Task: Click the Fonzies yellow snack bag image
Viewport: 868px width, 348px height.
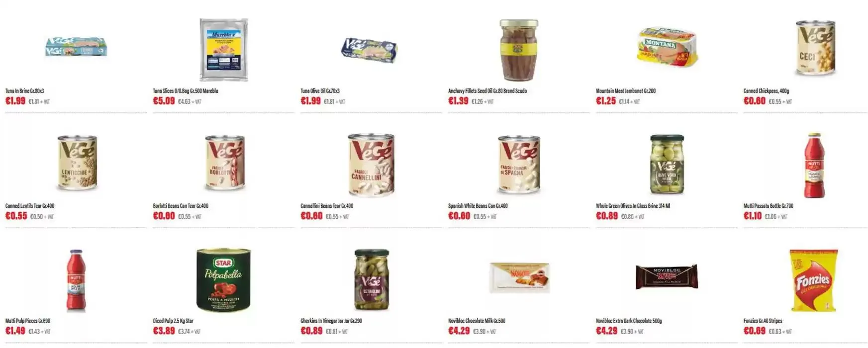Action: pyautogui.click(x=813, y=280)
